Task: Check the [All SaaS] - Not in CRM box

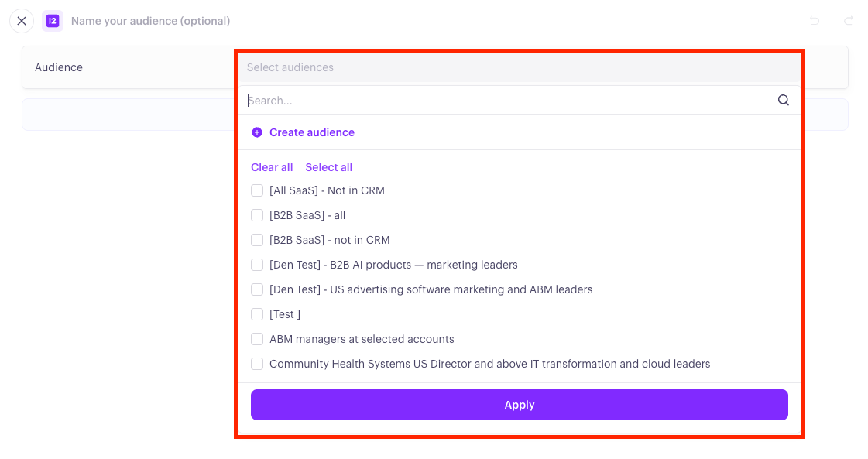Action: (x=257, y=190)
